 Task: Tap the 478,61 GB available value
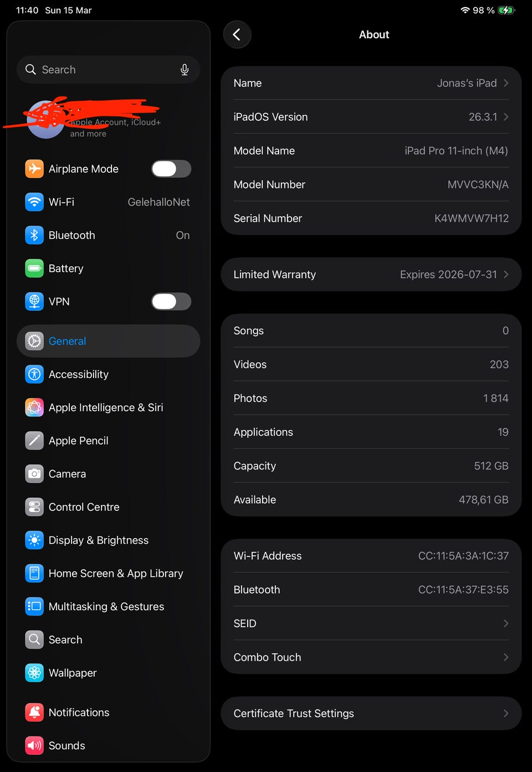coord(483,500)
